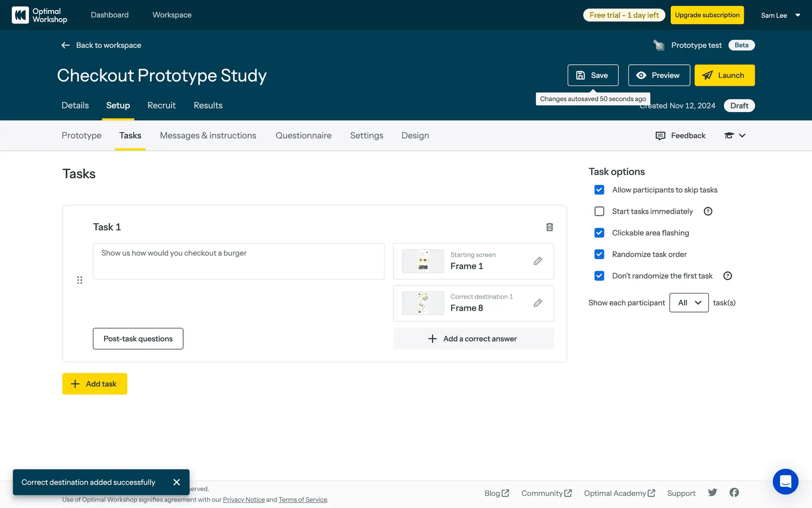Click the task description text field
812x508 pixels.
(x=238, y=261)
